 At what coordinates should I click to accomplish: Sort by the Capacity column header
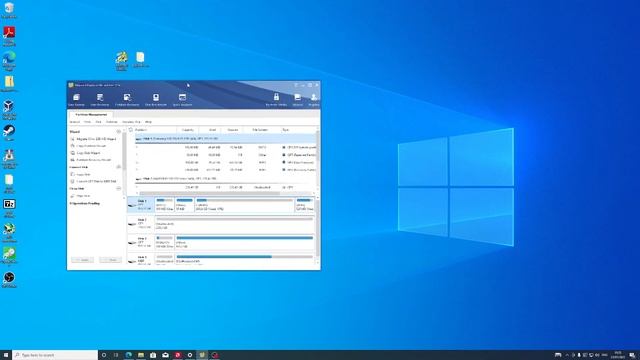coord(188,130)
